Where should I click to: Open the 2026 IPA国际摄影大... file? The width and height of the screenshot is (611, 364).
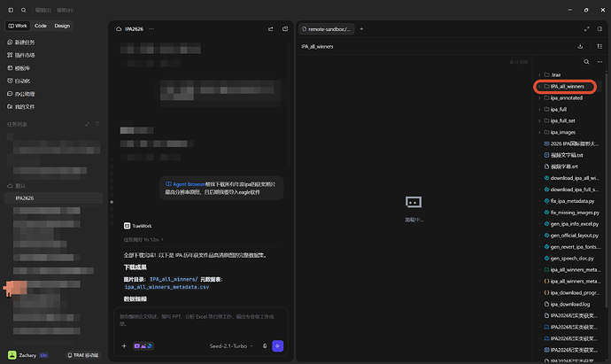coord(569,143)
